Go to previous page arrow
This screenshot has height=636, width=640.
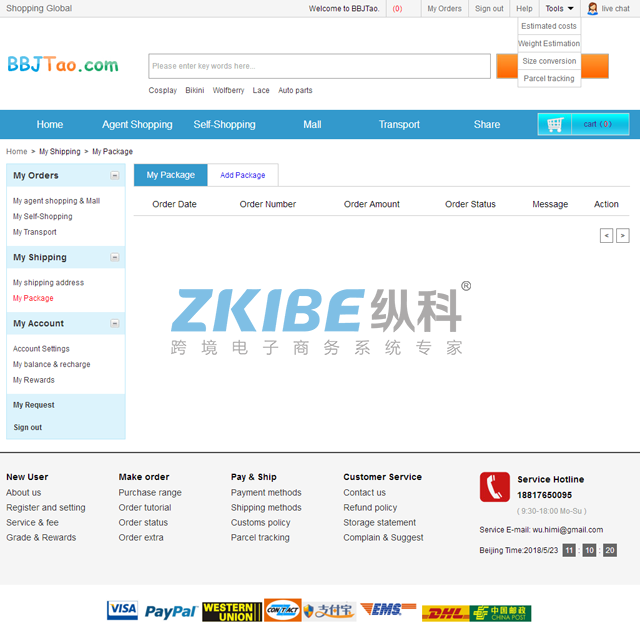point(606,236)
